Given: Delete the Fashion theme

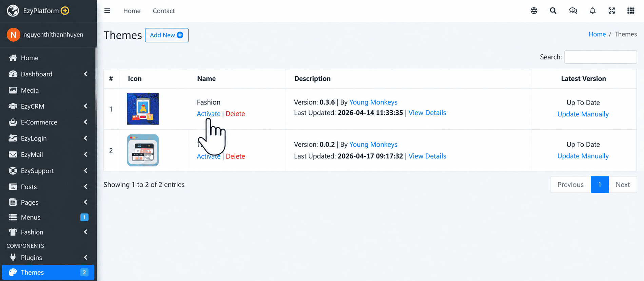Looking at the screenshot, I should (x=235, y=114).
